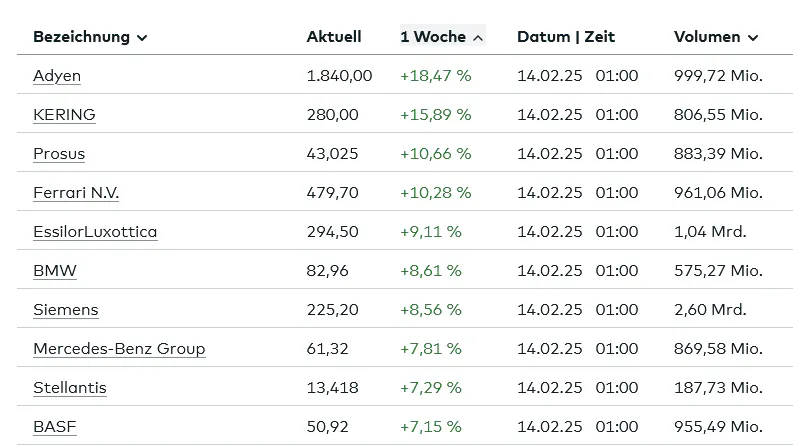Sort by Bezeichnung chevron arrow
This screenshot has width=793, height=446.
click(x=142, y=37)
